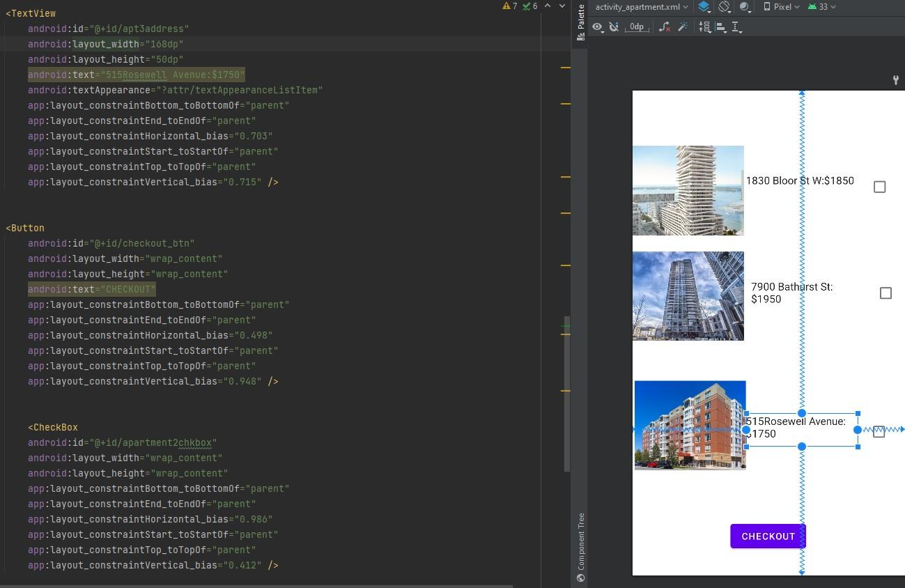Change the default margin value 0dp
Image resolution: width=905 pixels, height=588 pixels.
(x=636, y=26)
